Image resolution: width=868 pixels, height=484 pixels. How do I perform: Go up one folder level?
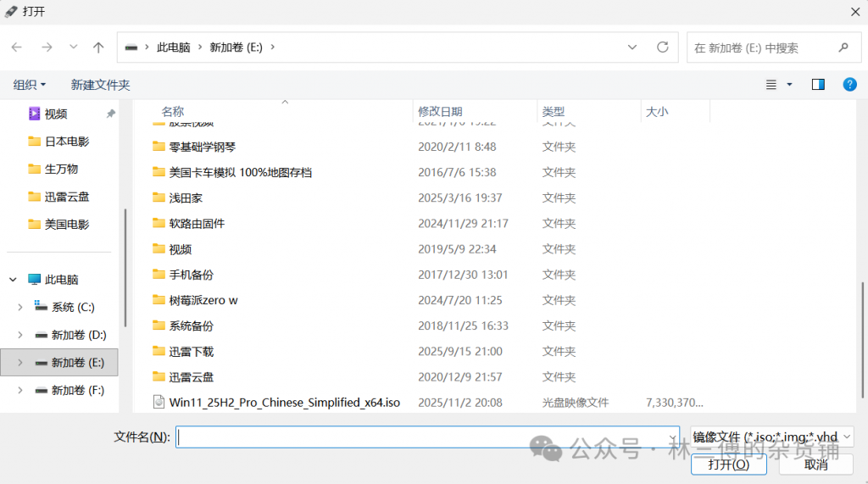98,47
